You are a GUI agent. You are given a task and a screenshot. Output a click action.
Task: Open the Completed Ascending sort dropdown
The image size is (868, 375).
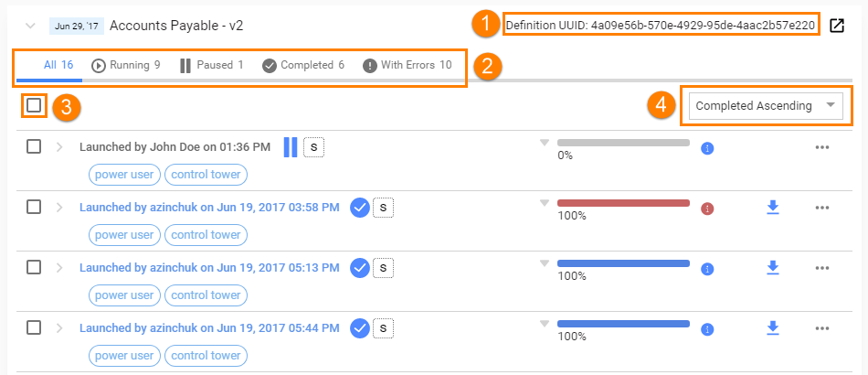766,106
